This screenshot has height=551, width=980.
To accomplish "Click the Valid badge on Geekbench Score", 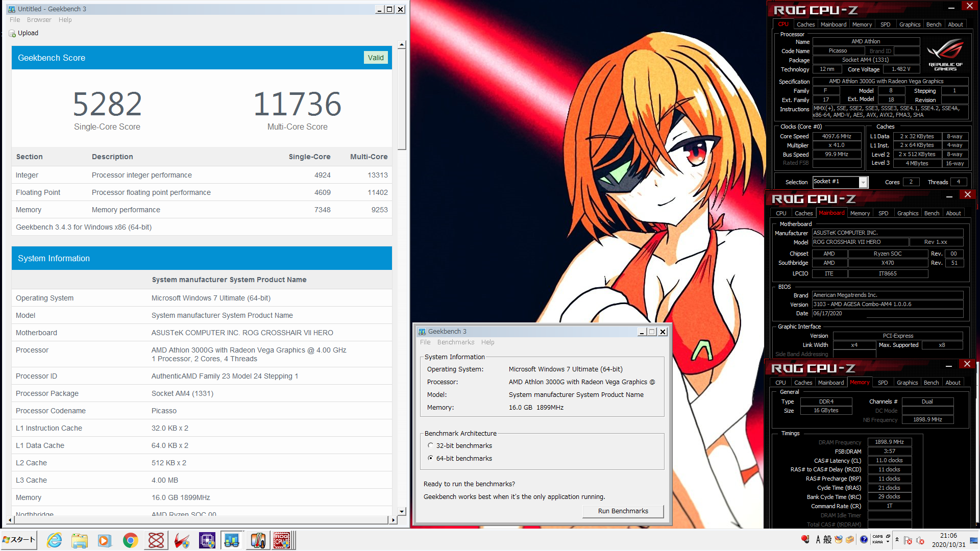I will pos(376,58).
